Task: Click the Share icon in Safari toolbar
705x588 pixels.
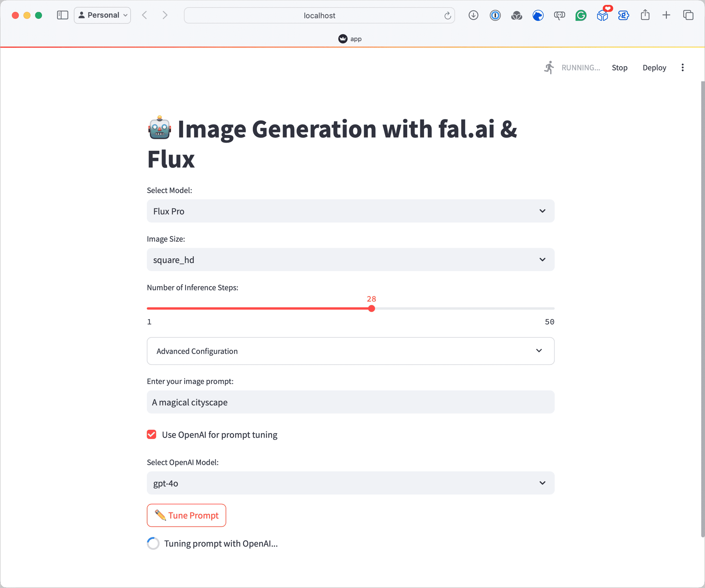Action: (645, 15)
